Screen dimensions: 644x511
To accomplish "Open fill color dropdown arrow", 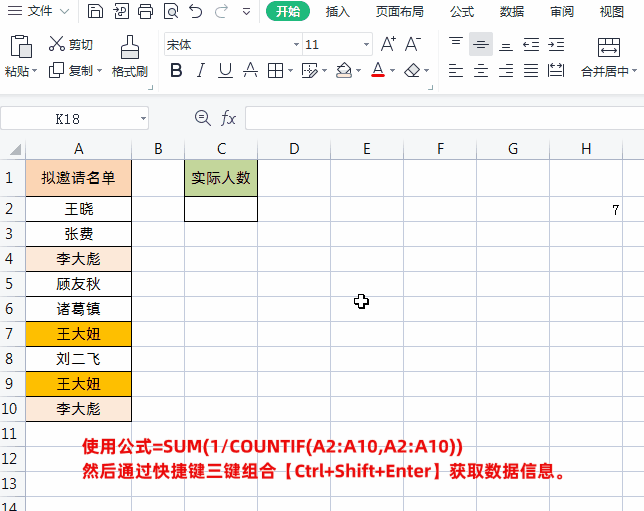I will [359, 71].
